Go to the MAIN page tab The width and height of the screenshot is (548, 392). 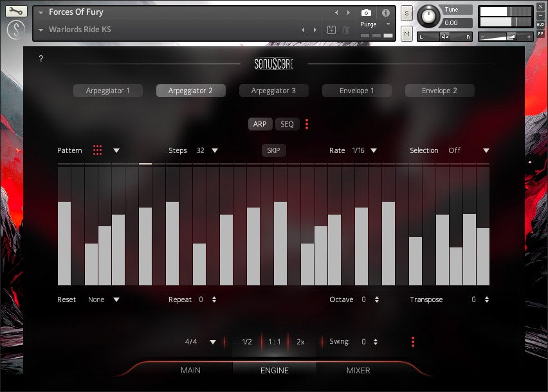[190, 370]
